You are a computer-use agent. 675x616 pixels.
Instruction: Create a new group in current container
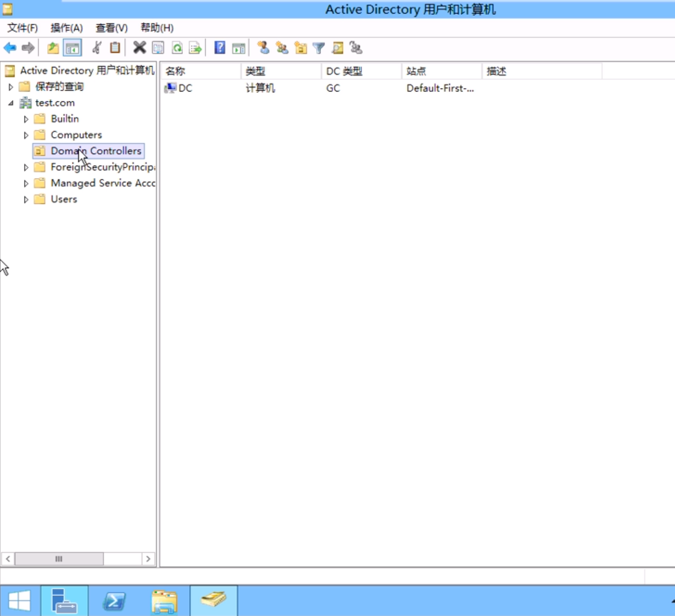click(x=282, y=48)
